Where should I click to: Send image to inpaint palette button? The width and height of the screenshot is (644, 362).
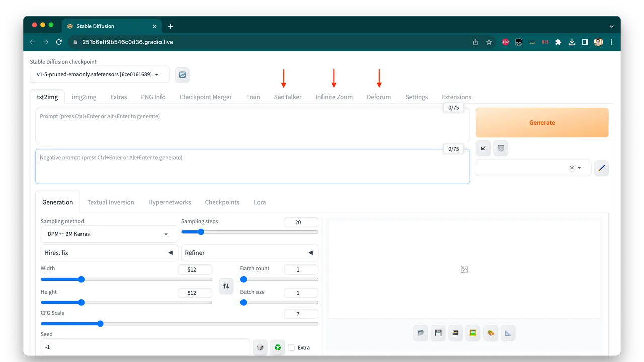491,333
